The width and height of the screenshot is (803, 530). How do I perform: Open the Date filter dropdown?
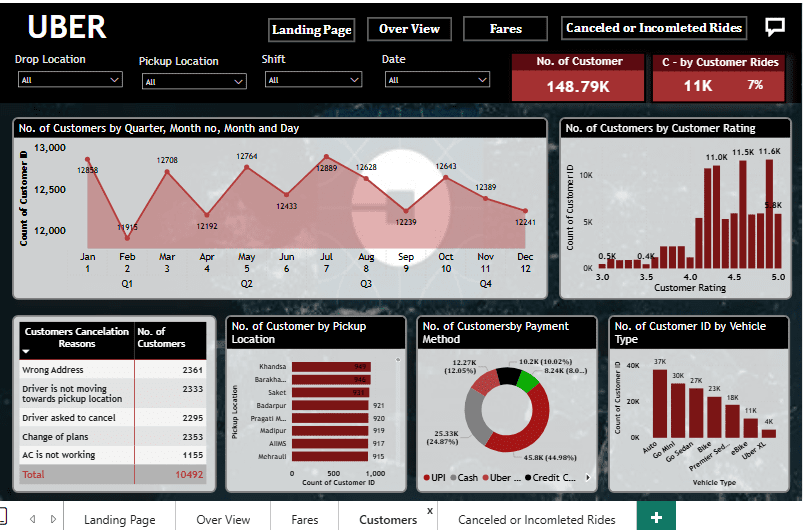(x=482, y=79)
